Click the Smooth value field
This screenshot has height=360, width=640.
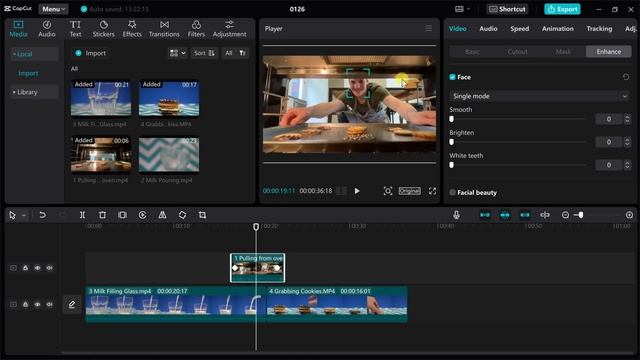click(609, 119)
